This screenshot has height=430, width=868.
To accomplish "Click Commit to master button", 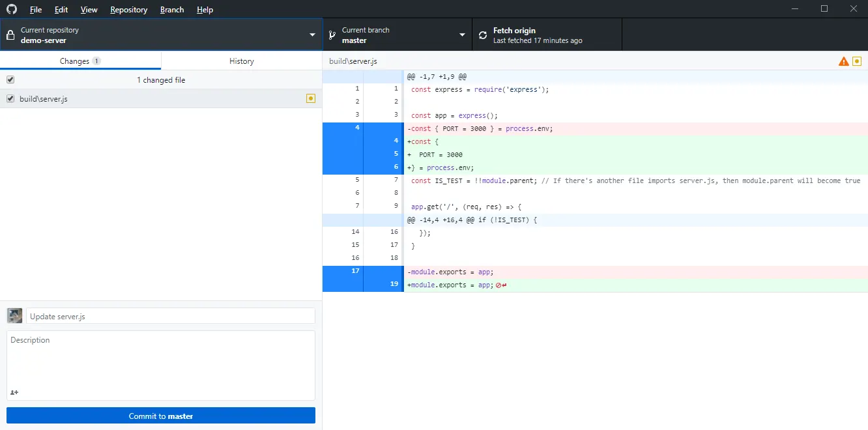I will tap(161, 416).
